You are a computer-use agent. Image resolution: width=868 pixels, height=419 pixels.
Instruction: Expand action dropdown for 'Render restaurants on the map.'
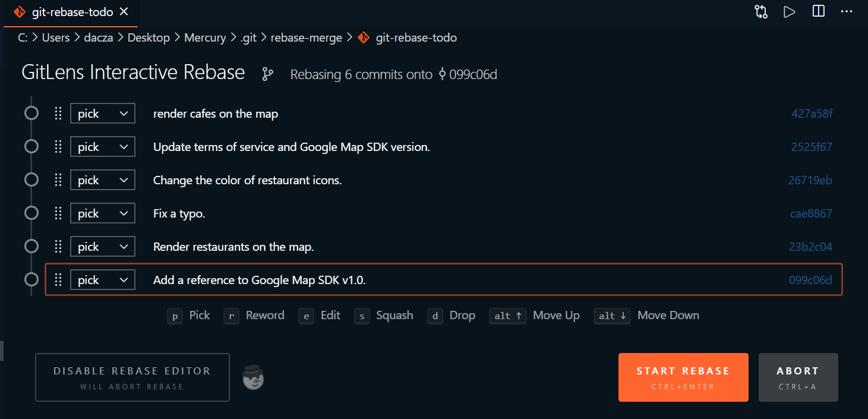tap(103, 247)
